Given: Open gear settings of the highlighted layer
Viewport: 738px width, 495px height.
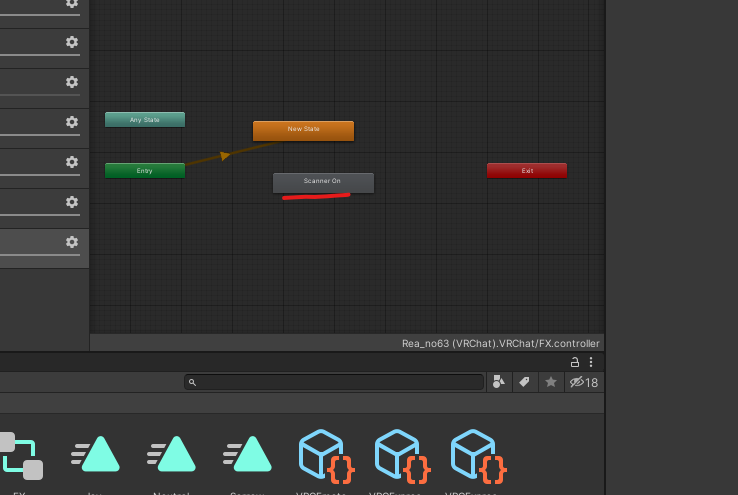Looking at the screenshot, I should (72, 242).
